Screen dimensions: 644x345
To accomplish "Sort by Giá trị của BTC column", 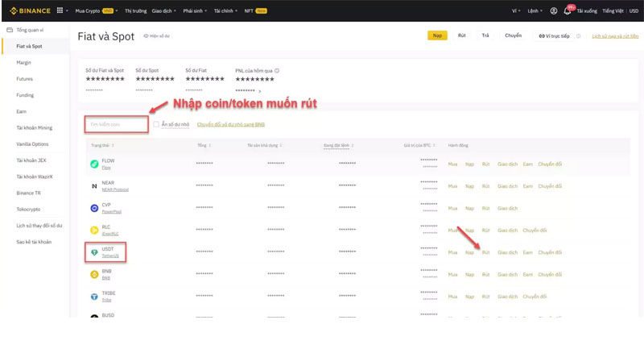I will coord(419,146).
